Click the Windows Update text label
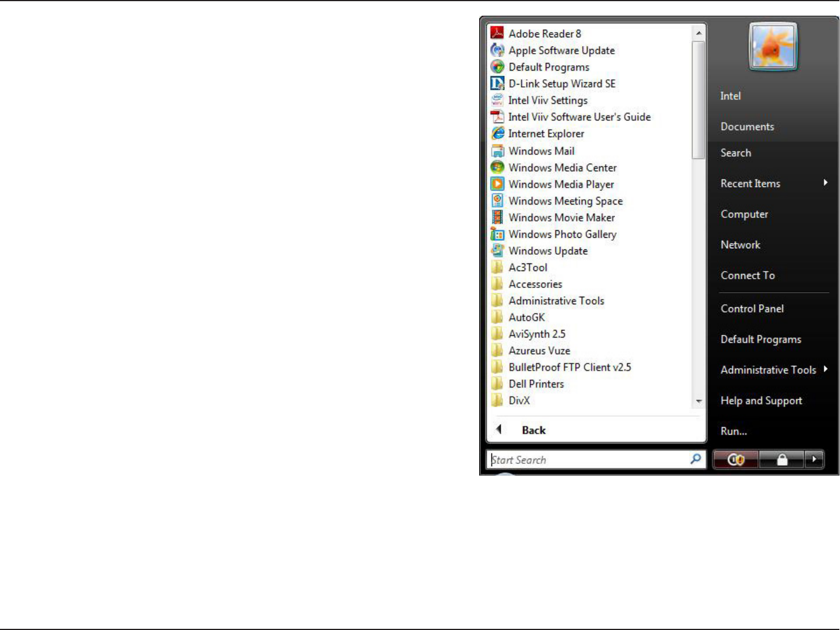The width and height of the screenshot is (840, 630). (548, 251)
